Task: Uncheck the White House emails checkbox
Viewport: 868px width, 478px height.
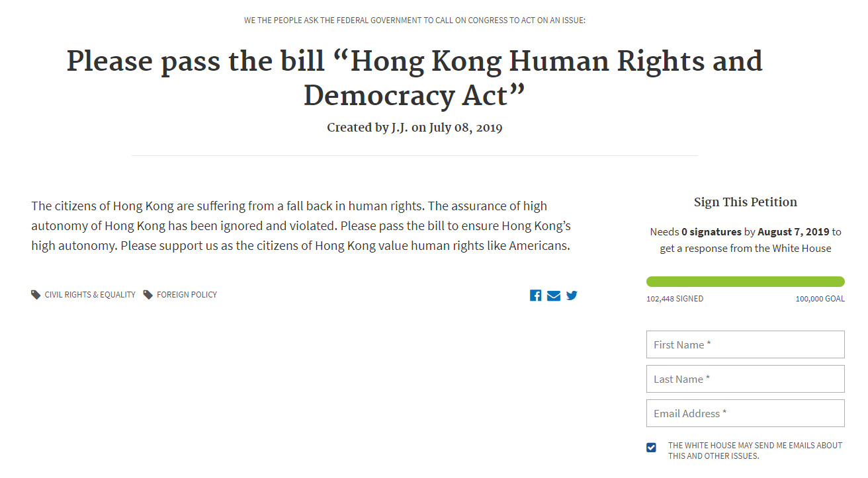Action: pyautogui.click(x=652, y=448)
